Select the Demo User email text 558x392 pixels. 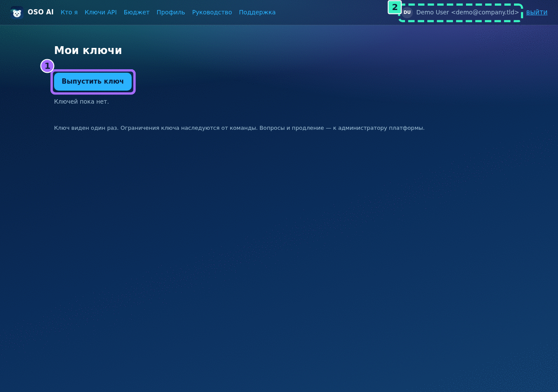click(x=468, y=12)
